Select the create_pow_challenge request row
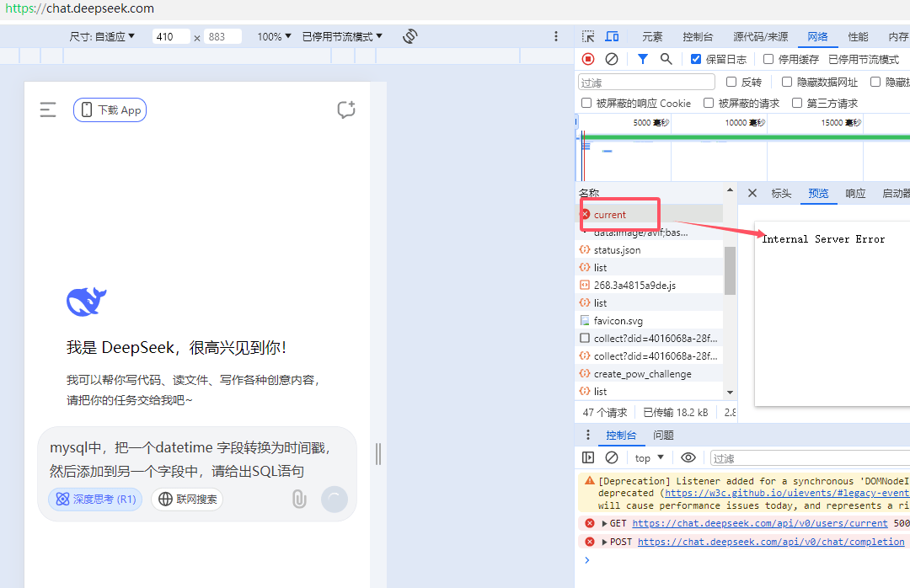The height and width of the screenshot is (588, 910). [x=650, y=374]
